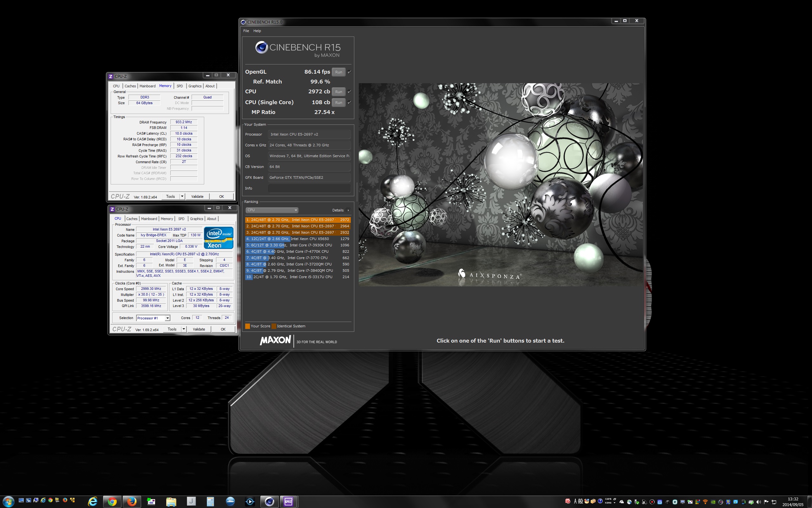This screenshot has width=812, height=508.
Task: Open About tab in upper CPU-Z window
Action: click(x=210, y=86)
